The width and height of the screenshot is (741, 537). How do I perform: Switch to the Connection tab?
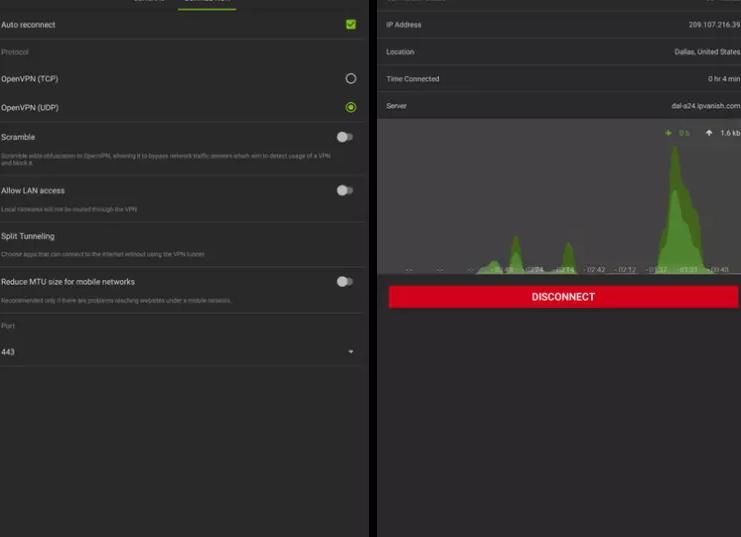click(207, 3)
